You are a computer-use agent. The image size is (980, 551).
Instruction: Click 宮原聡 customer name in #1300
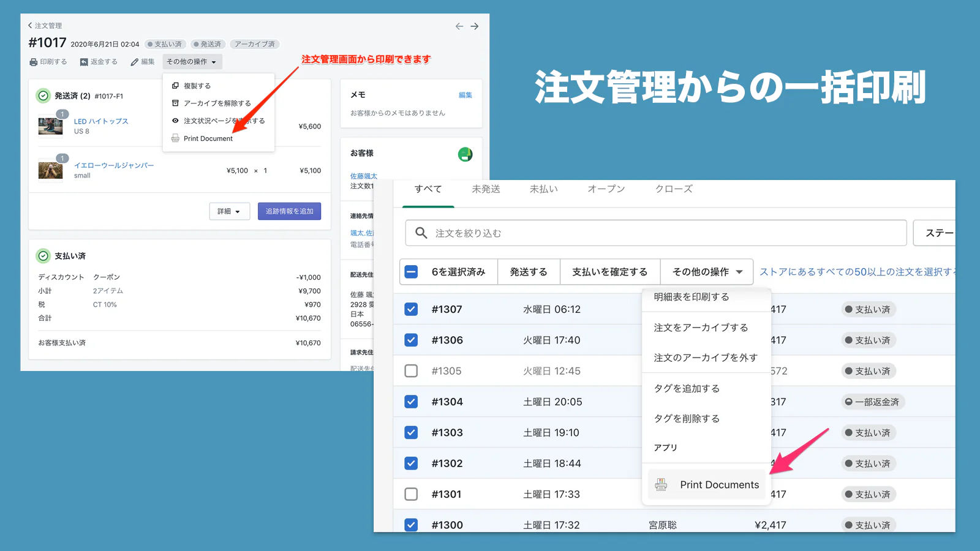point(663,525)
